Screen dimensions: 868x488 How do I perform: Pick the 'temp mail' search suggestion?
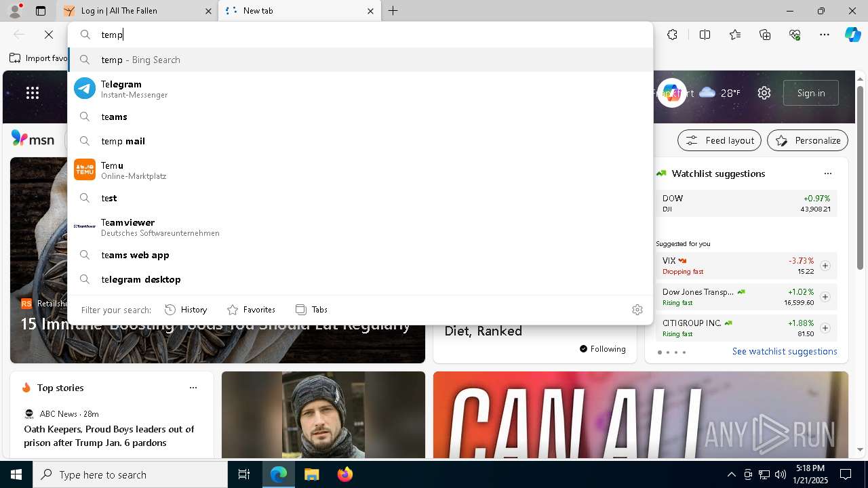click(360, 141)
